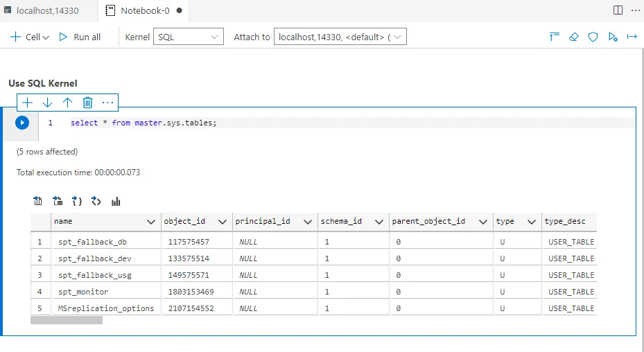Click the Run all button
The image size is (644, 352).
click(x=80, y=37)
